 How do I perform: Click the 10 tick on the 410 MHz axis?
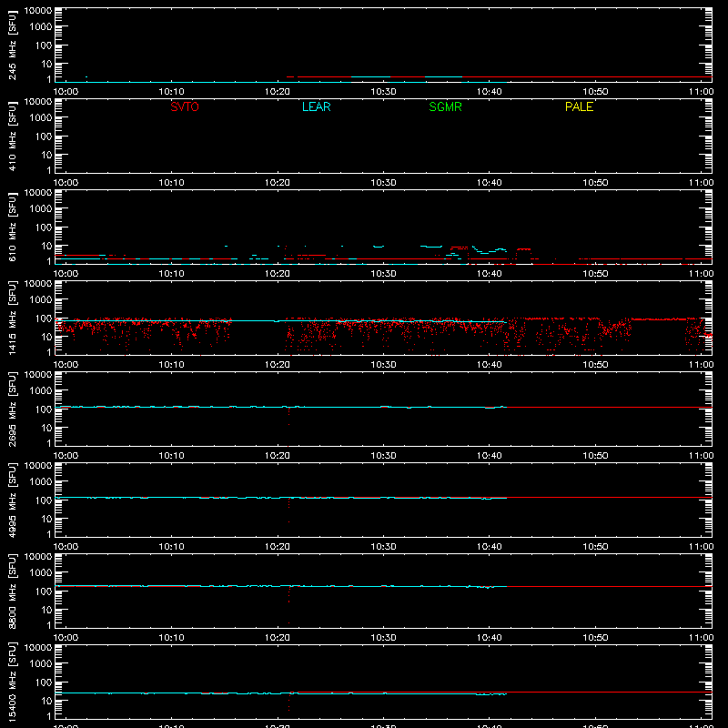coord(46,155)
